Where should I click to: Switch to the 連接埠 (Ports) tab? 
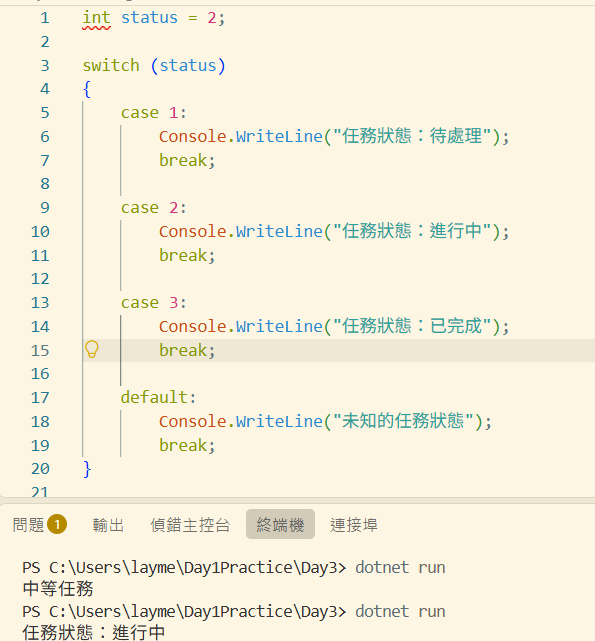354,524
